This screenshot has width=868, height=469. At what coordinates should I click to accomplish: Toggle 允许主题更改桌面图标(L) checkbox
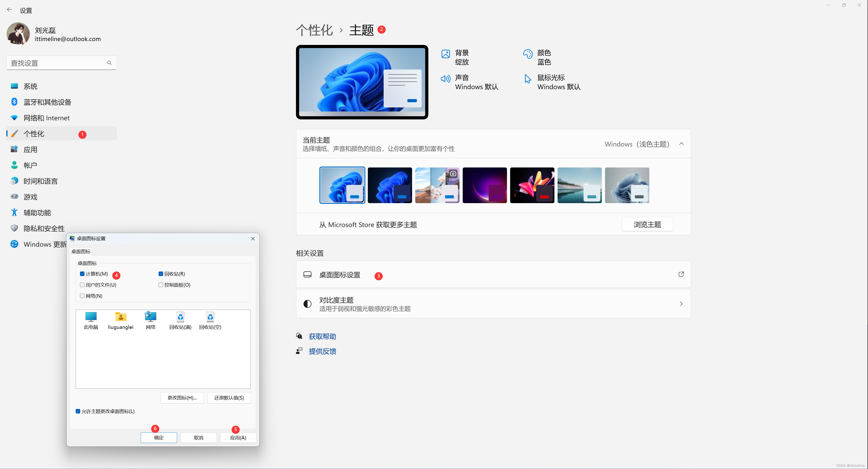78,411
